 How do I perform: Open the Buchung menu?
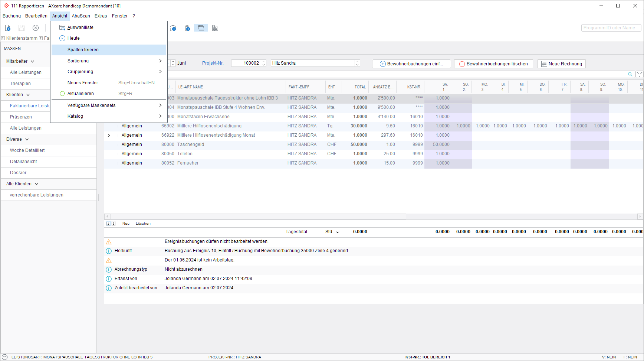[11, 16]
